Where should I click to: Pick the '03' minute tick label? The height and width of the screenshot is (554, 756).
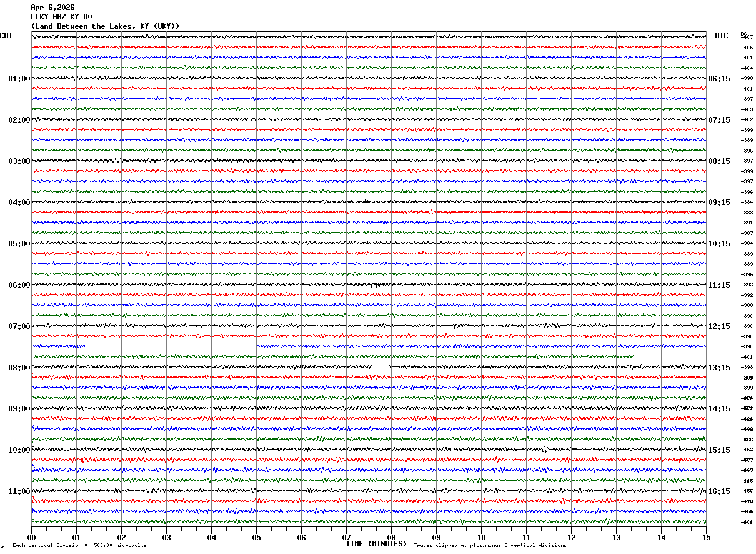pyautogui.click(x=166, y=537)
